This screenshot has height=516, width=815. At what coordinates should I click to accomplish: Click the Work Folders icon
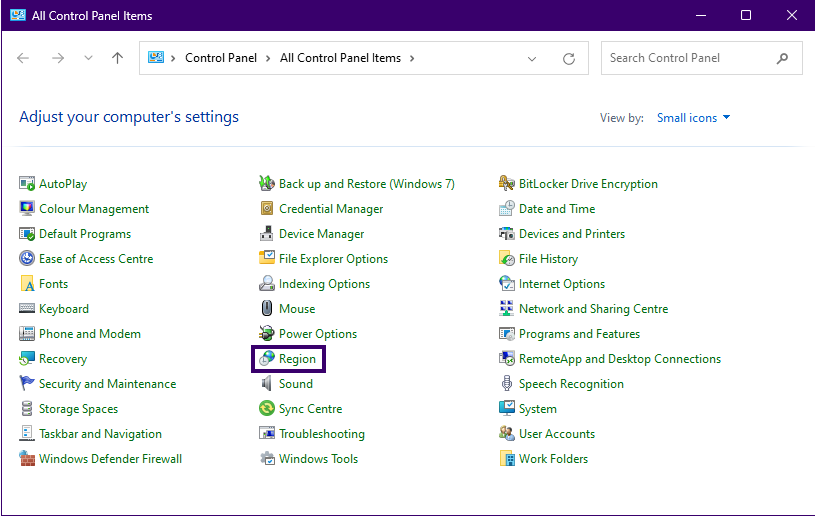507,458
